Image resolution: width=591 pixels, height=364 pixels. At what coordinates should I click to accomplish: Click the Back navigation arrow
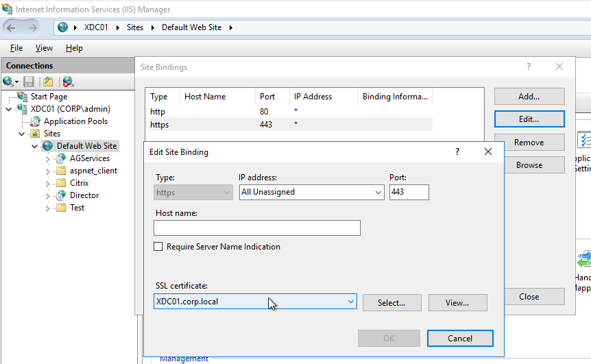pos(11,27)
